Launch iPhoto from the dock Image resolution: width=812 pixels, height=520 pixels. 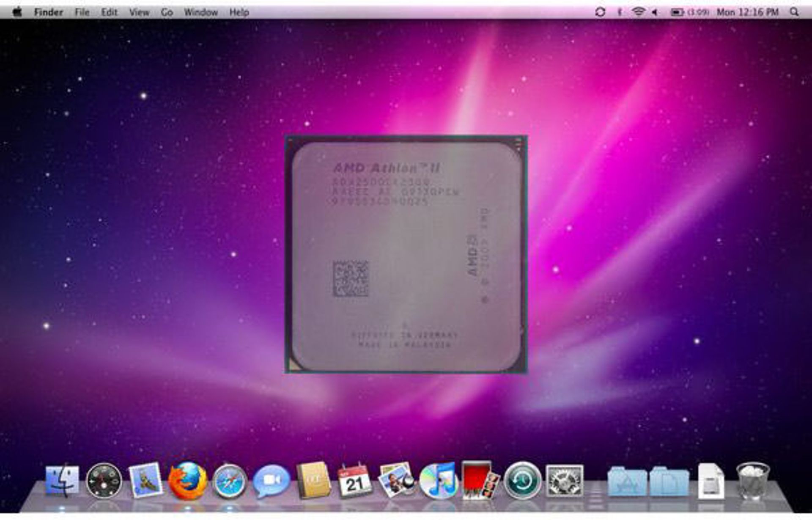click(x=396, y=480)
